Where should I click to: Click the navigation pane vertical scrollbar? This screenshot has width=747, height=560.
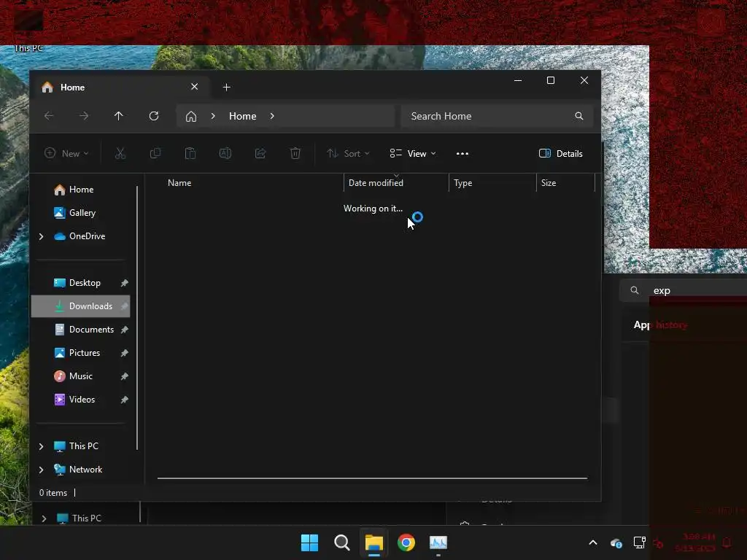click(137, 317)
